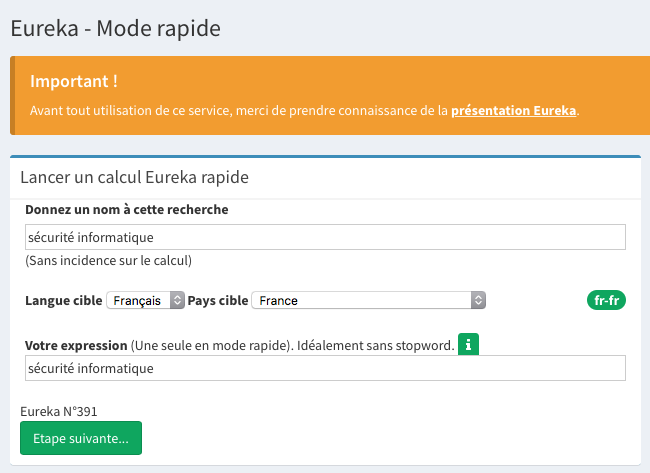The width and height of the screenshot is (650, 473).
Task: Click the stepper arrows on France selector
Action: pyautogui.click(x=478, y=300)
